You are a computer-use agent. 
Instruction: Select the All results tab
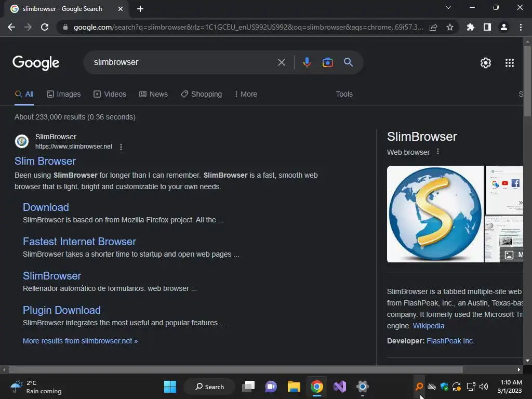coord(24,95)
